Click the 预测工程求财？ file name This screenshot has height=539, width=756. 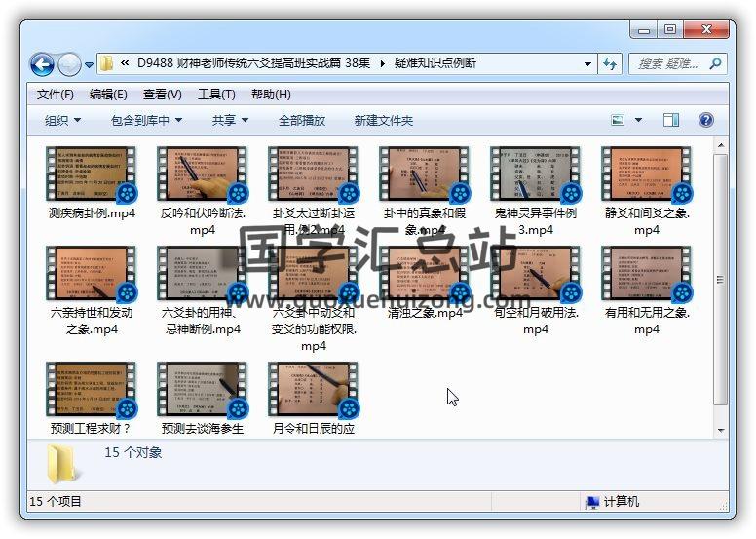click(x=91, y=429)
